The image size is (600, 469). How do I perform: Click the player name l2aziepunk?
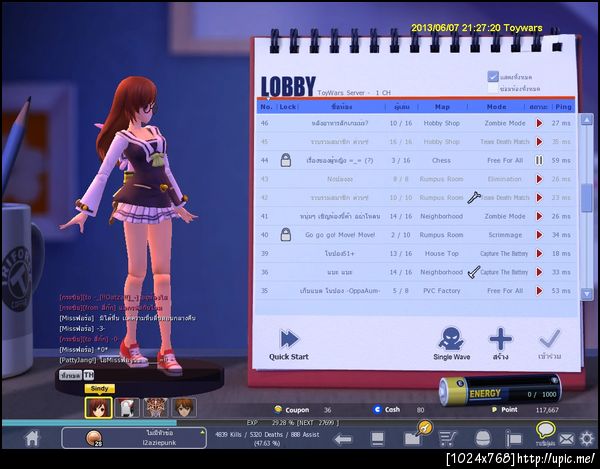[159, 443]
